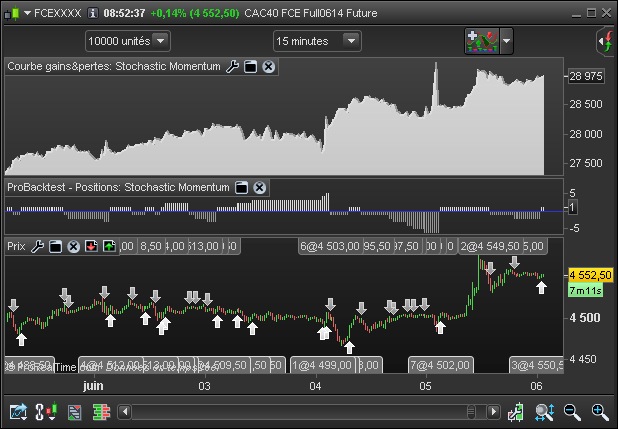Screen dimensions: 618x429
Task: Click the chart export icon in bottom toolbar
Action: coord(18,412)
